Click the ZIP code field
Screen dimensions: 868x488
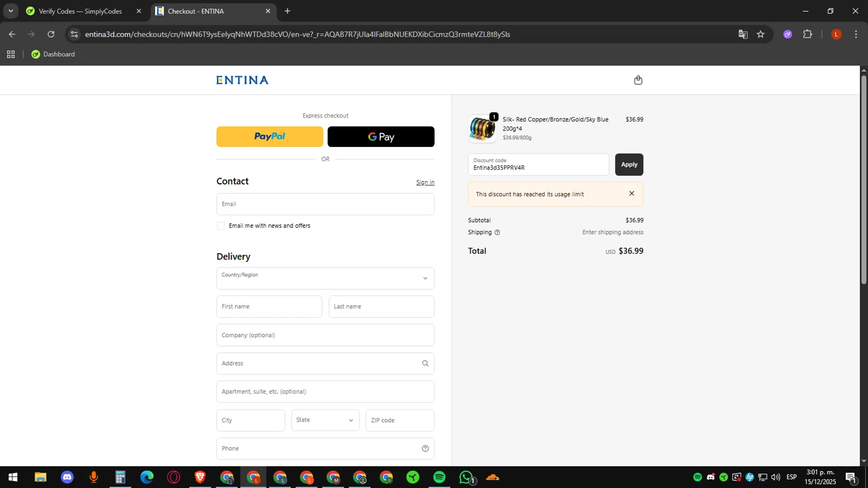400,420
